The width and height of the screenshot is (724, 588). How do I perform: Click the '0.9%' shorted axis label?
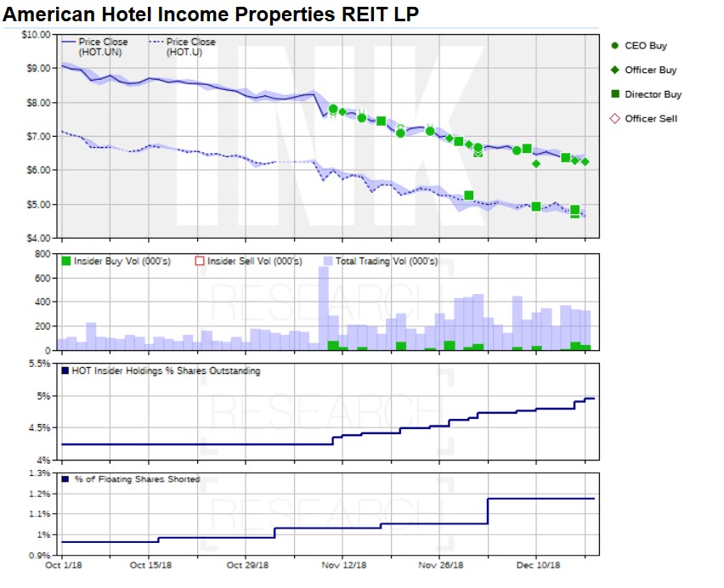pos(39,555)
